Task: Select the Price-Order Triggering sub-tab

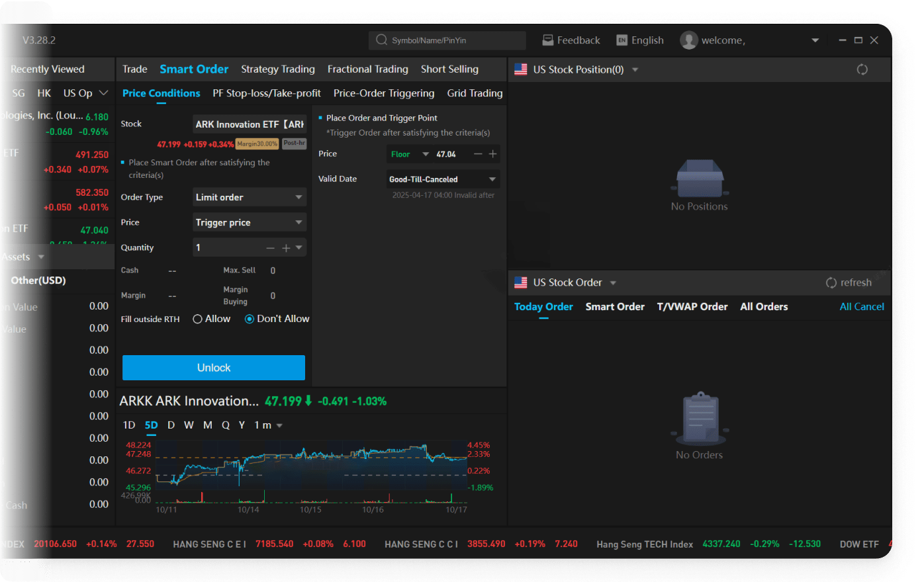Action: (x=384, y=93)
